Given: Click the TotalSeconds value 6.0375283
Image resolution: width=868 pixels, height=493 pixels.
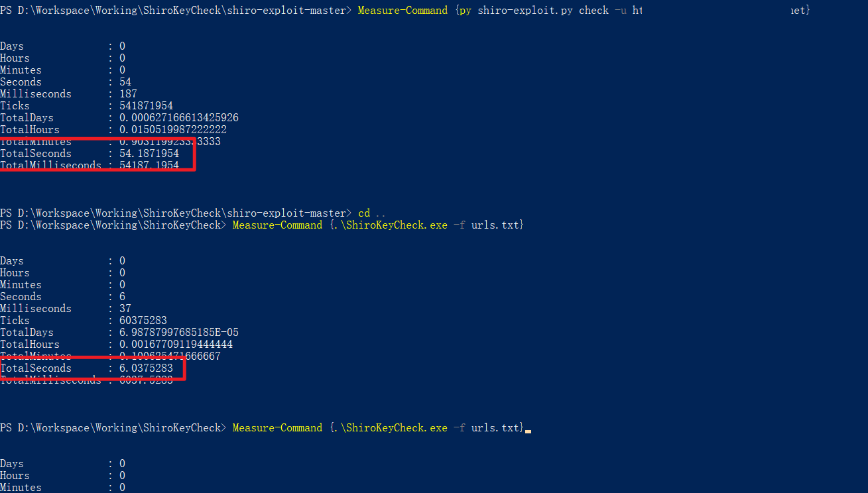Looking at the screenshot, I should pyautogui.click(x=146, y=368).
